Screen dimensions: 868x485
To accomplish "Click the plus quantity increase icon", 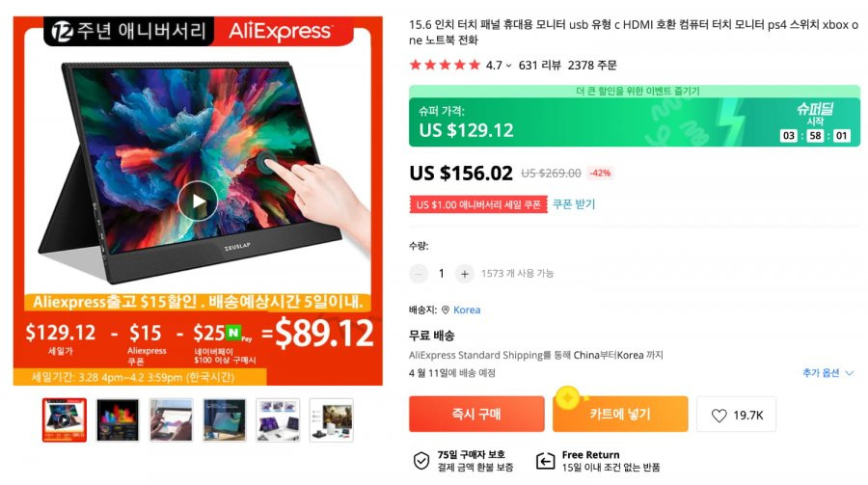I will pos(465,274).
